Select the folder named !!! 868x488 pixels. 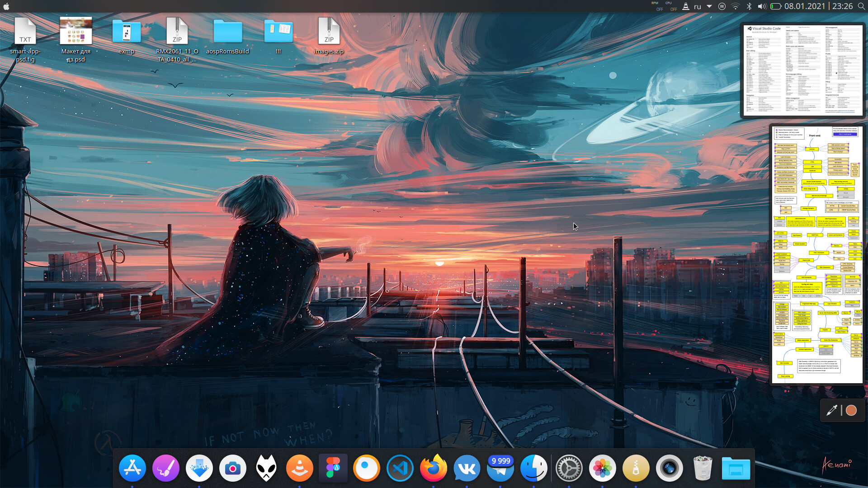click(x=278, y=36)
